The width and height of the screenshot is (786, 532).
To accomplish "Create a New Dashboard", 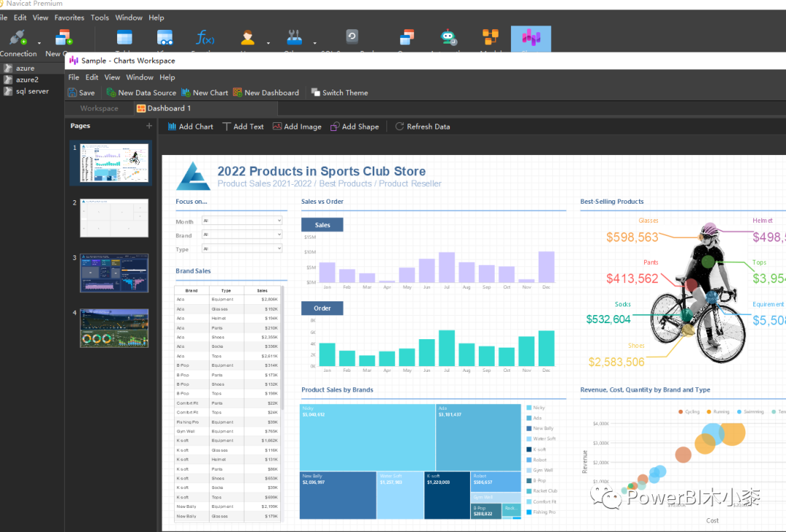I will point(238,93).
